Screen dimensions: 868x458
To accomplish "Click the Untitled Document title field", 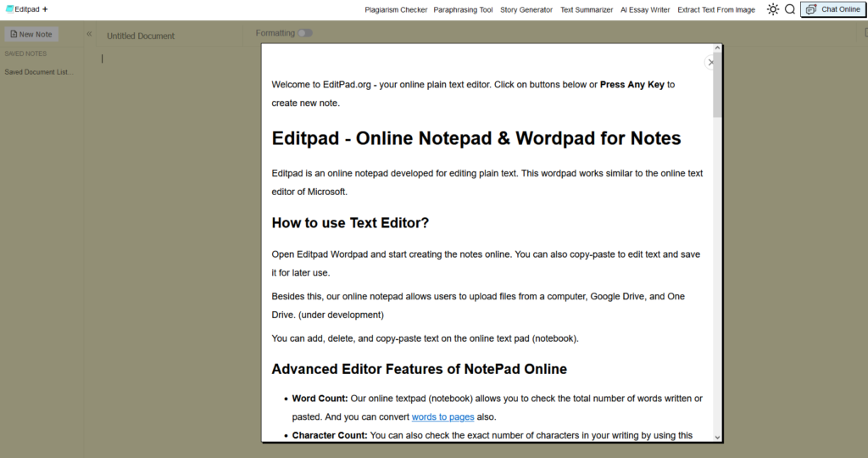I will (141, 36).
